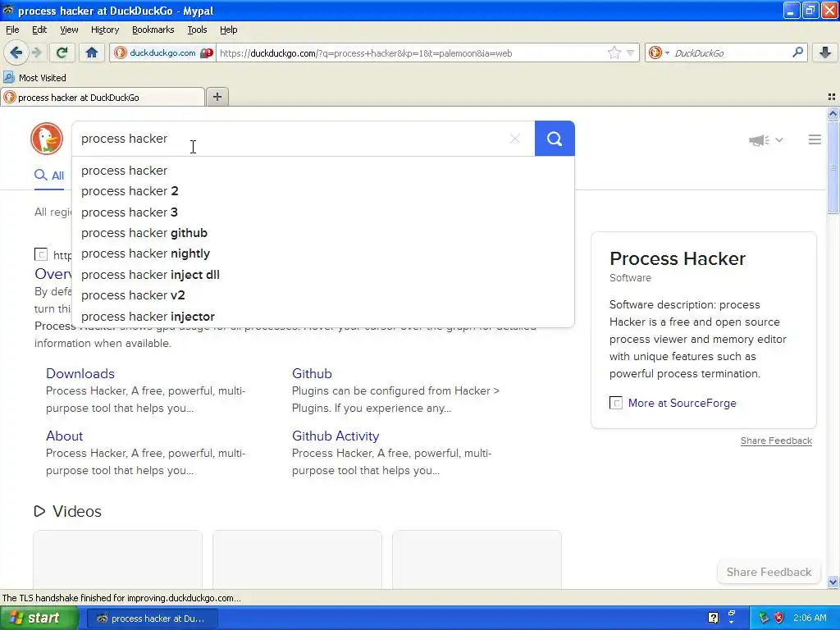Click the Mypal taskbar button
This screenshot has height=630, width=840.
pyautogui.click(x=152, y=619)
